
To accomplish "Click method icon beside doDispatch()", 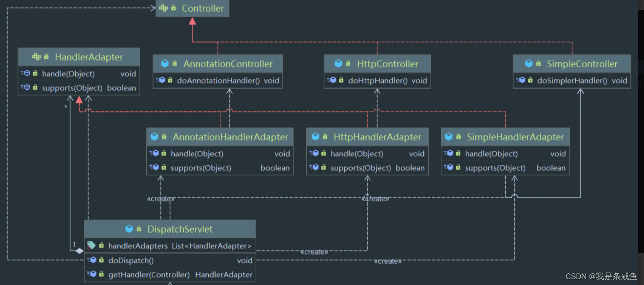I will [x=92, y=260].
